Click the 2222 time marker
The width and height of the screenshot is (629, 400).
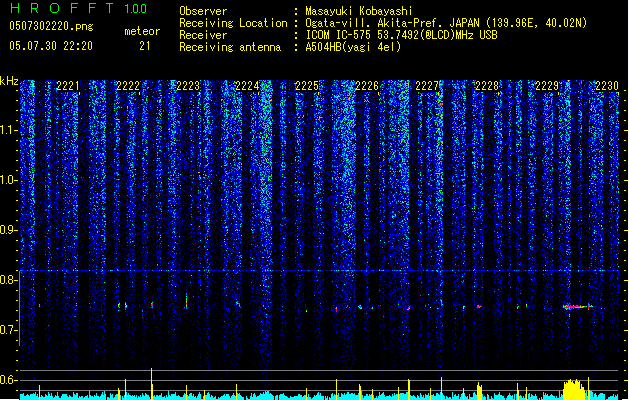128,86
